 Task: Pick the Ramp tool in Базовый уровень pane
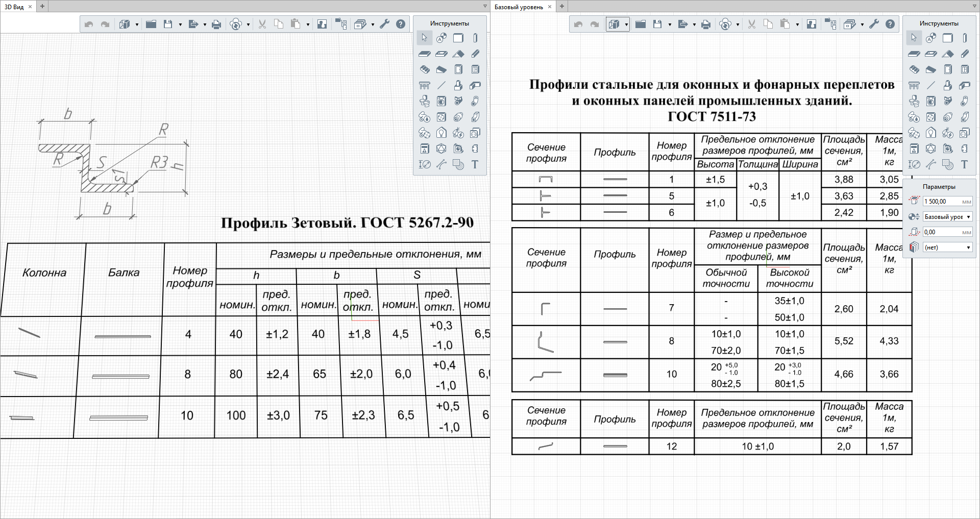click(931, 69)
